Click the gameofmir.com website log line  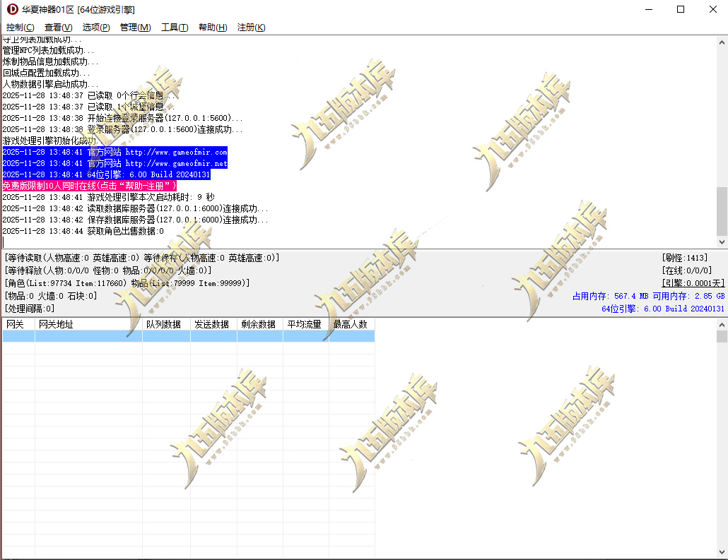115,152
